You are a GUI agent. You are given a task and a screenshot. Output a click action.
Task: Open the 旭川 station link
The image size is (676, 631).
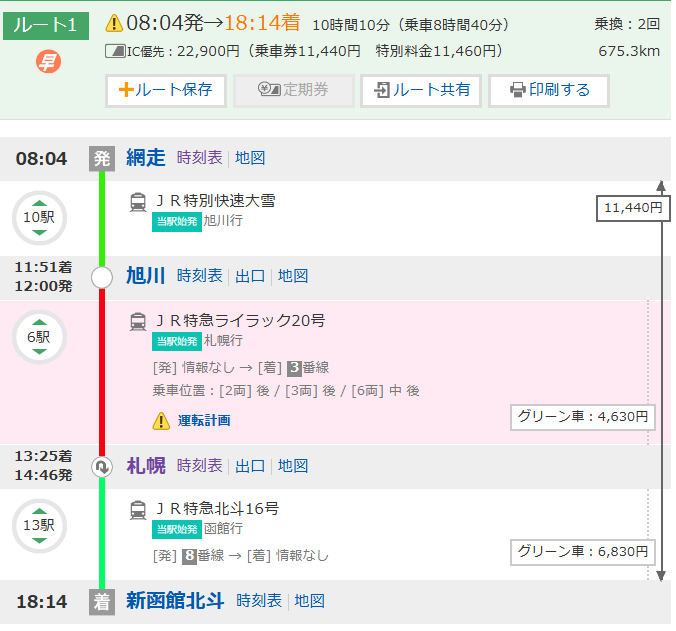click(x=146, y=276)
